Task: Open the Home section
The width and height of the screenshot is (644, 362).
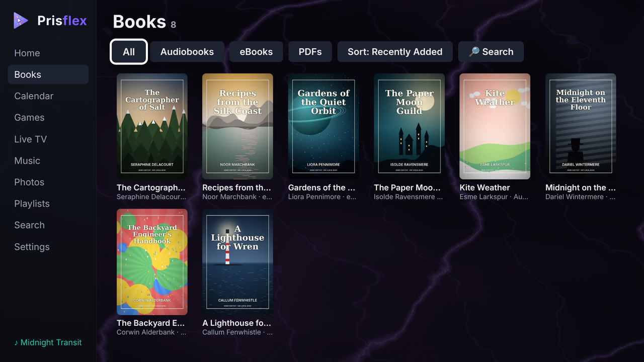Action: point(48,53)
